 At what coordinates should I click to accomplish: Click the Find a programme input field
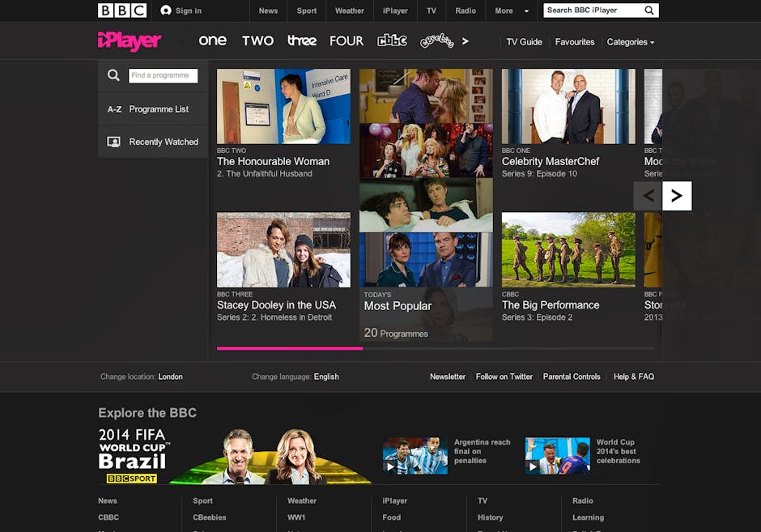point(164,75)
